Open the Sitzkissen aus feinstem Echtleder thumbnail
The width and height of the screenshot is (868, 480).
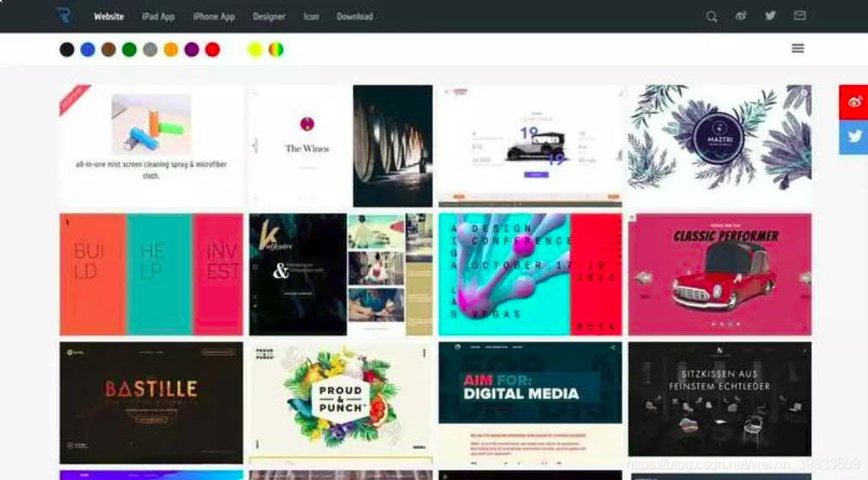[x=719, y=399]
